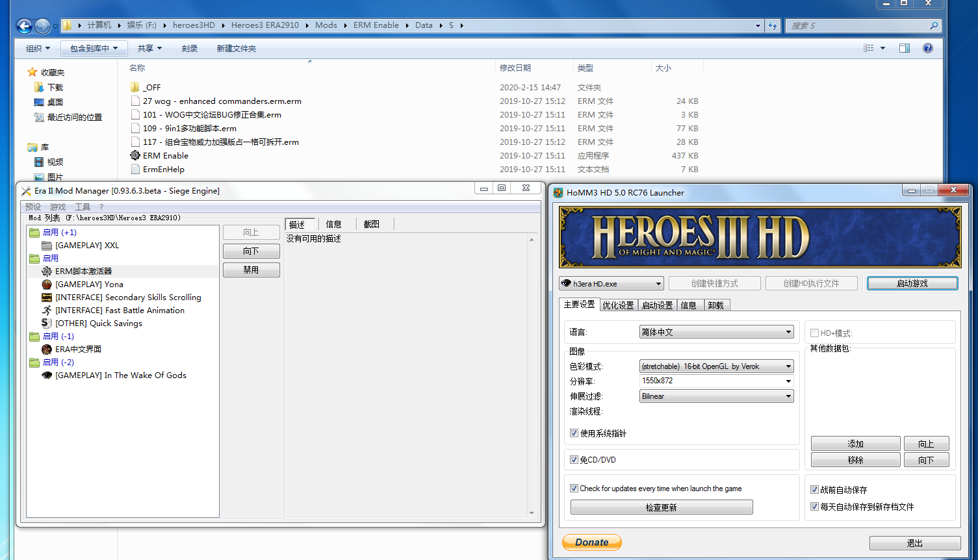Screen dimensions: 978x560
Task: Toggle the 使用系统指针 checkbox
Action: tap(574, 433)
